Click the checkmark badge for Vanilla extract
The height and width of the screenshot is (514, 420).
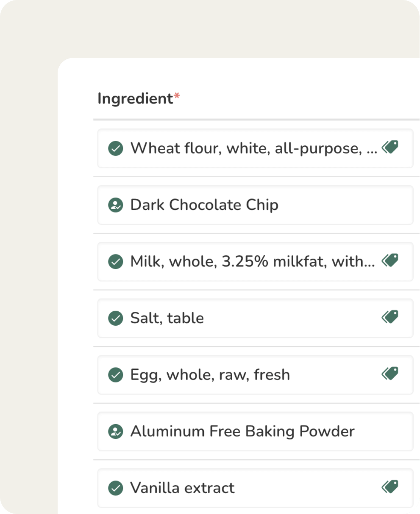pyautogui.click(x=115, y=488)
